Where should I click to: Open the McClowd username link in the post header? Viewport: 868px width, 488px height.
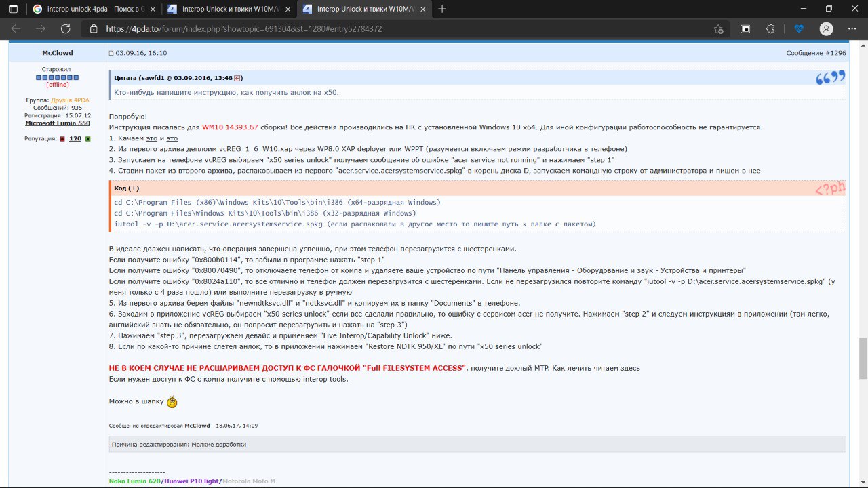coord(58,53)
